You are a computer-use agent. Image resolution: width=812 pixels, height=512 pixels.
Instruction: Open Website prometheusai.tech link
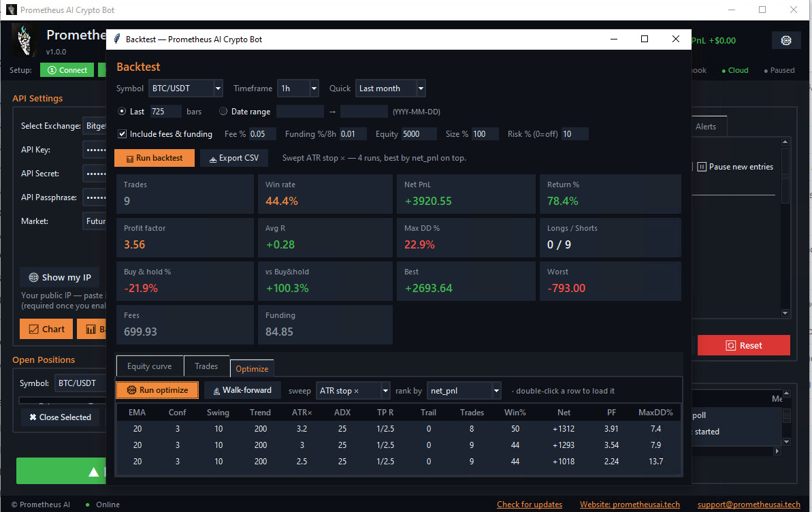point(630,505)
